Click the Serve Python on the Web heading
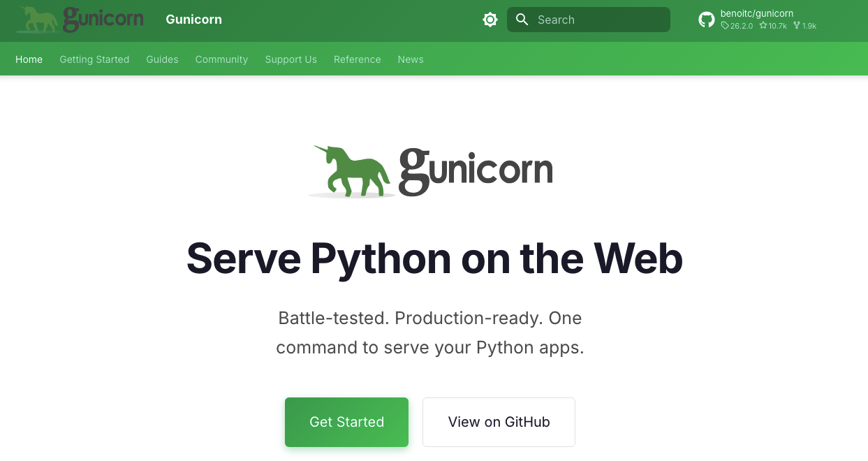 coord(434,258)
